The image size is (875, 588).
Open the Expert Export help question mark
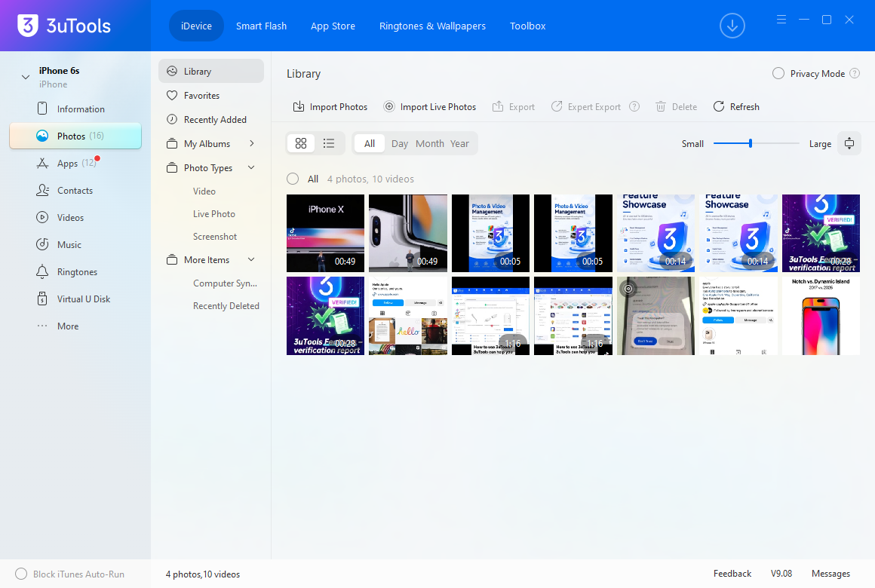[x=634, y=106]
